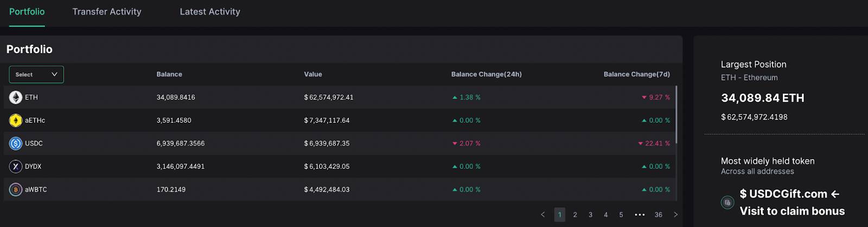Viewport: 868px width, 227px height.
Task: Jump to page 36
Action: (658, 215)
